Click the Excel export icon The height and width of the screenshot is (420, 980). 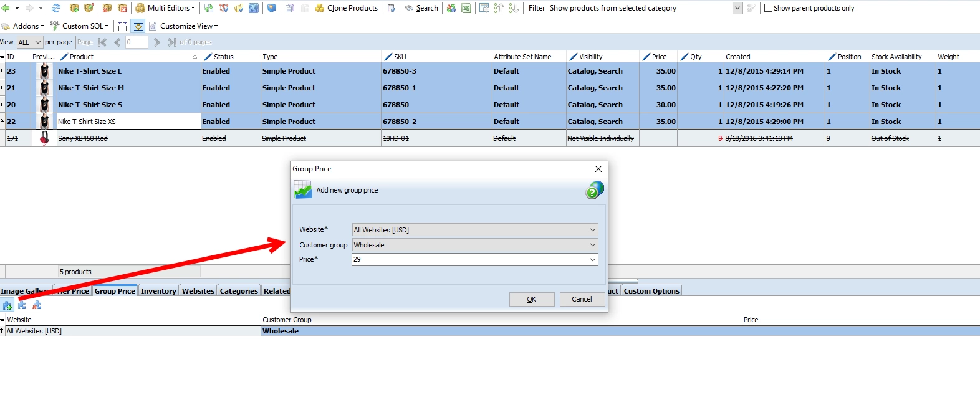(x=466, y=8)
